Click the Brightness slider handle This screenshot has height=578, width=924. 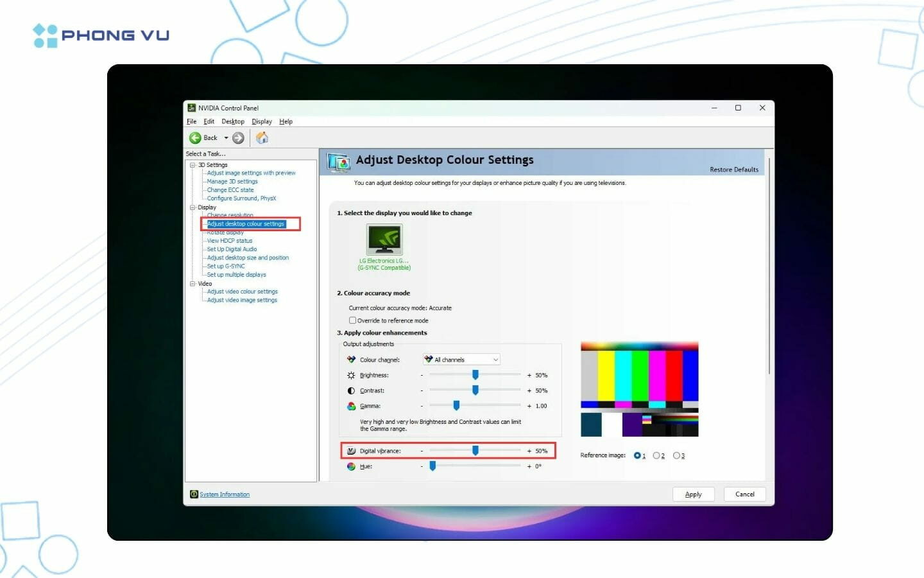coord(475,375)
